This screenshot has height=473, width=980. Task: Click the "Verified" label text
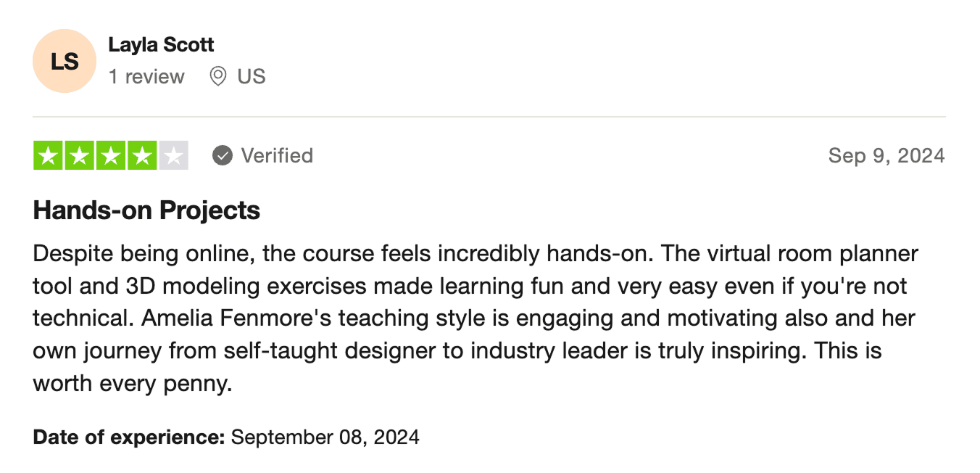277,155
